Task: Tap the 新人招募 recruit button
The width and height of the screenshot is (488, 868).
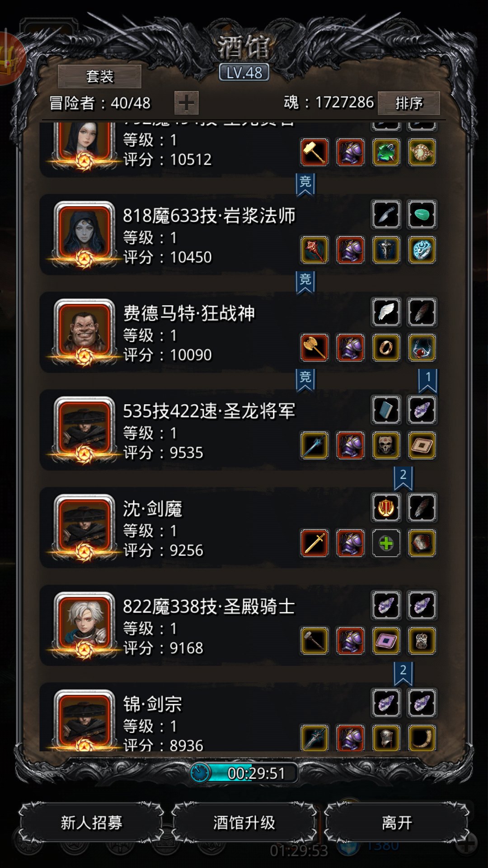Action: (x=91, y=823)
